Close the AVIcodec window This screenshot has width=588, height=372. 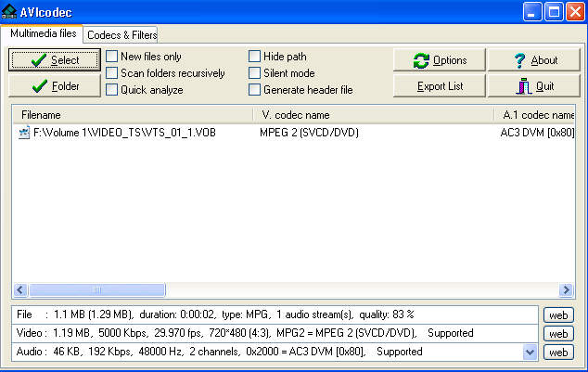(575, 12)
